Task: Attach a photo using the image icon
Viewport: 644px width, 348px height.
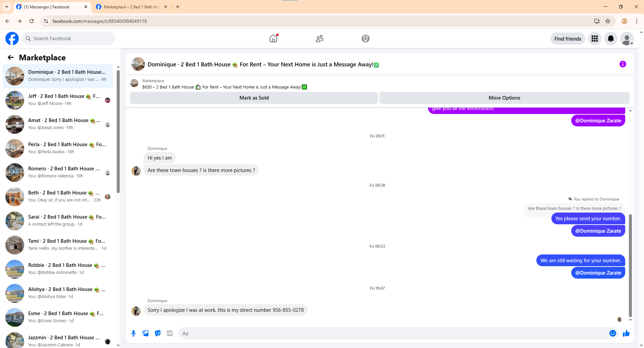Action: [146, 333]
